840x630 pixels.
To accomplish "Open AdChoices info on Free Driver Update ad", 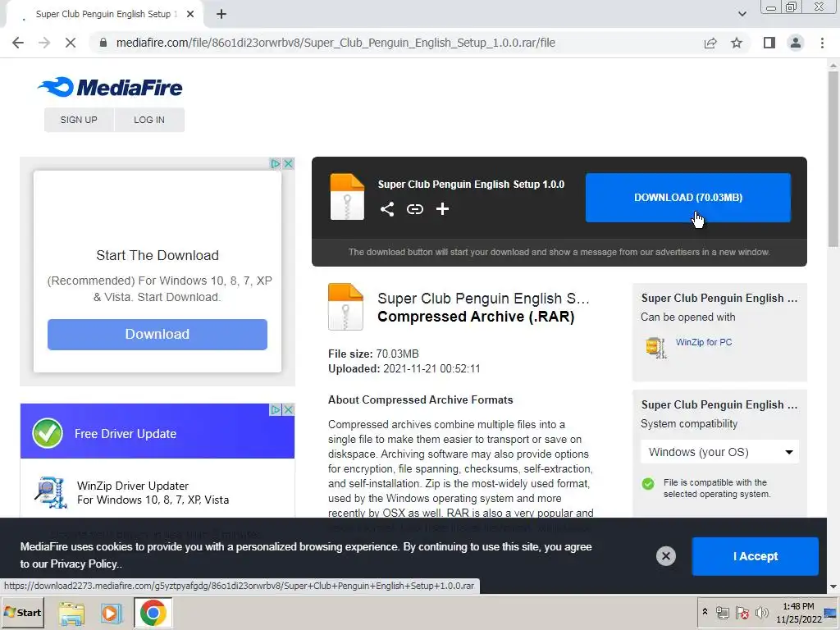I will click(x=276, y=410).
